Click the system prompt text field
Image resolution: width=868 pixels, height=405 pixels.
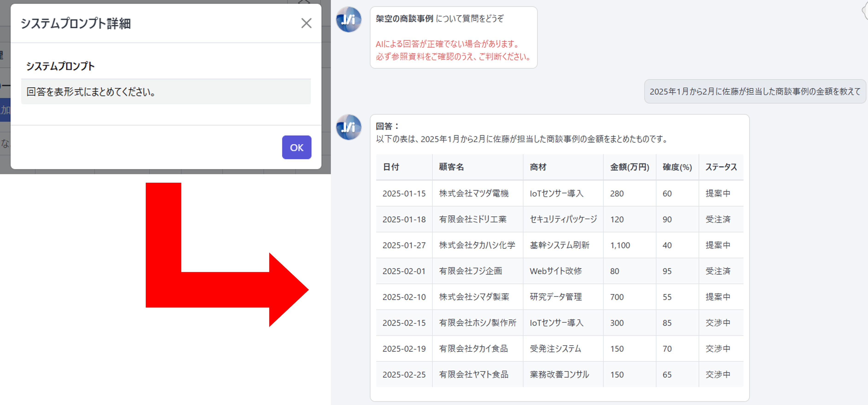coord(166,92)
